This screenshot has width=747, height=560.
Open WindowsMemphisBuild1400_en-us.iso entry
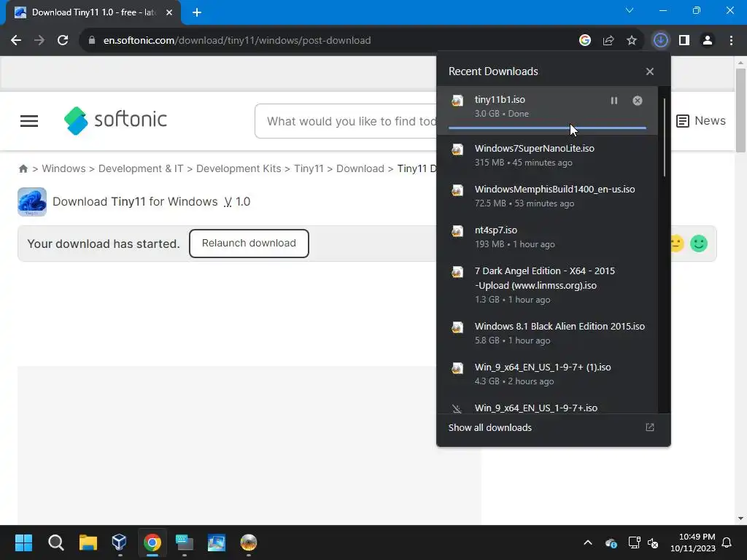tap(547, 195)
